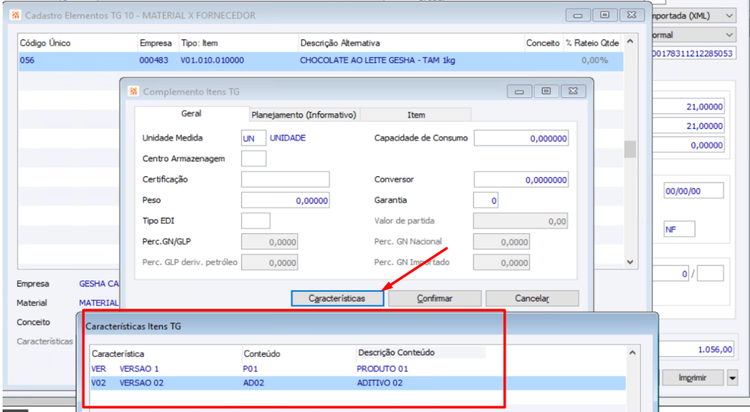Click the AD02 content cell
The height and width of the screenshot is (412, 750).
point(254,383)
